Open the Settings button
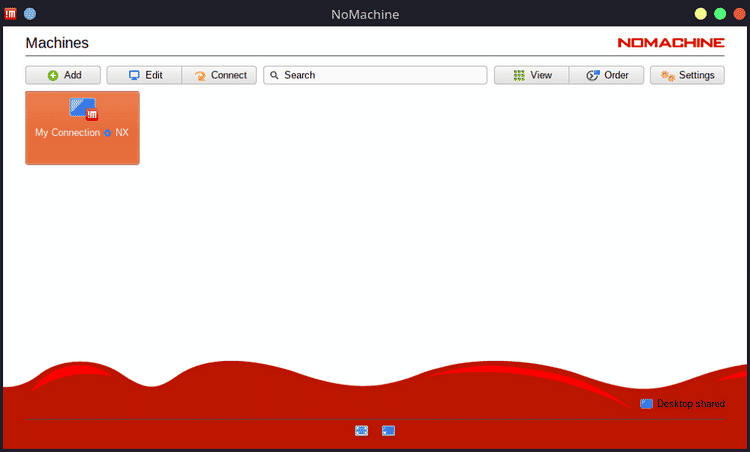 coord(687,75)
